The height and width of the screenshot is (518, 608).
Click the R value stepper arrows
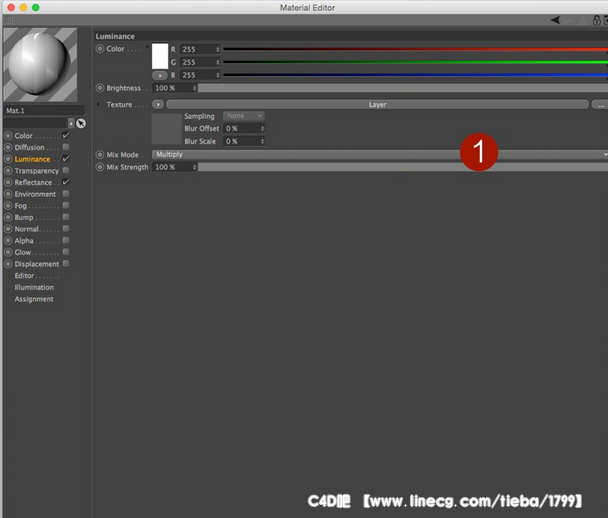point(218,49)
